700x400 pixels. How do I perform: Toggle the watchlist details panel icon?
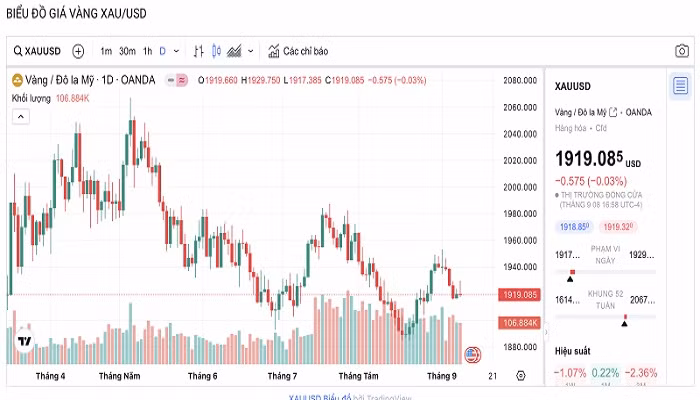tap(680, 85)
